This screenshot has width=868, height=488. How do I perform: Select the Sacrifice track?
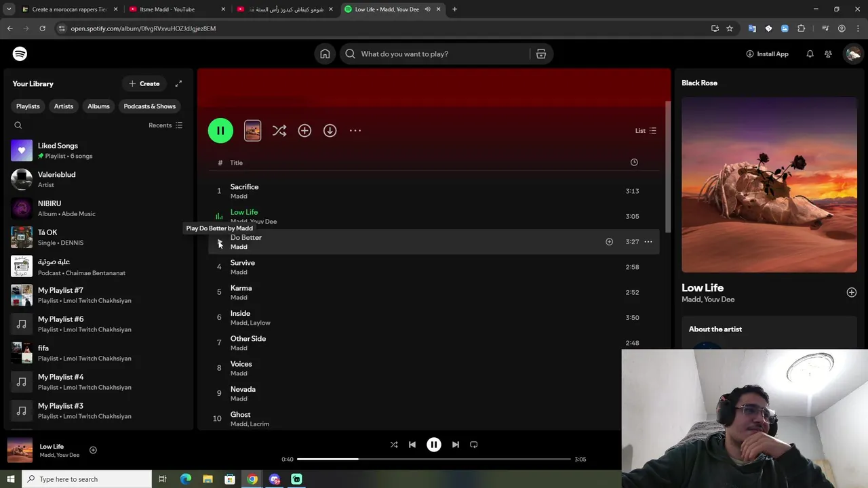433,191
